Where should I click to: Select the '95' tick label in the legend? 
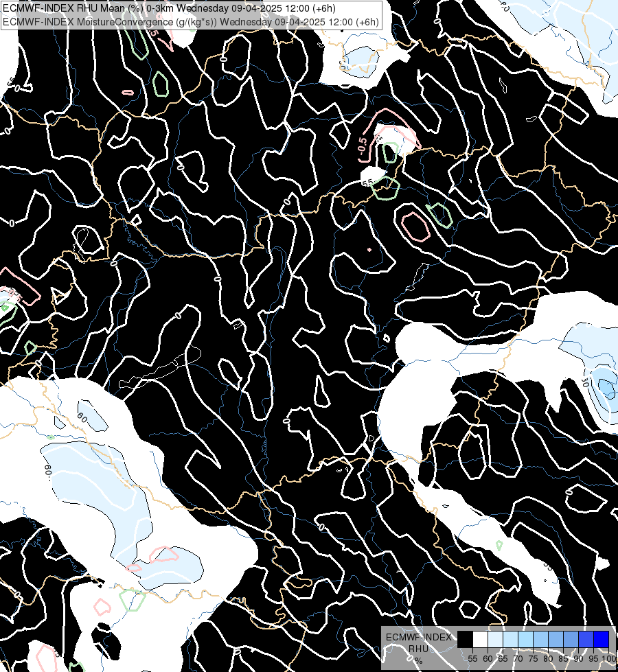tap(593, 659)
